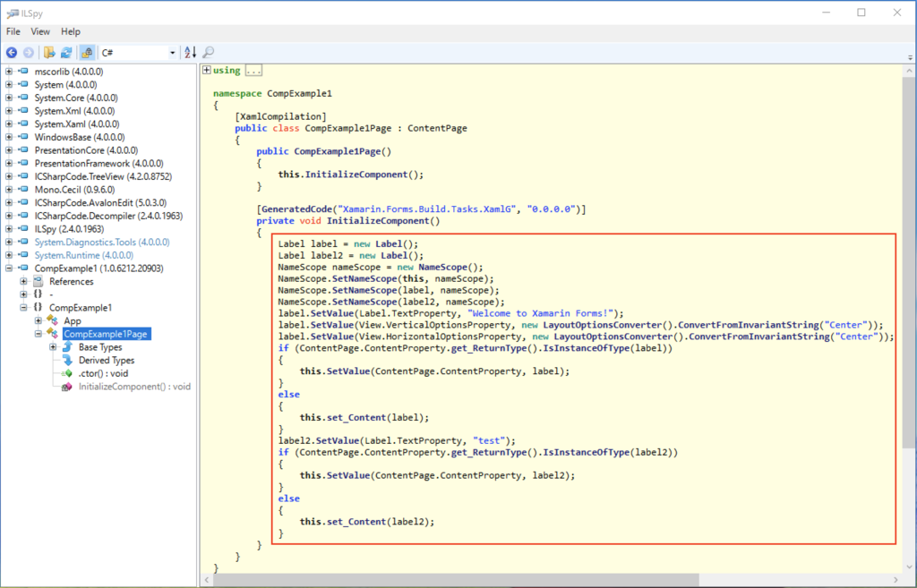Select ICSharpCode.Decompiler (2.4.0.1963) assembly
This screenshot has width=917, height=588.
108,216
